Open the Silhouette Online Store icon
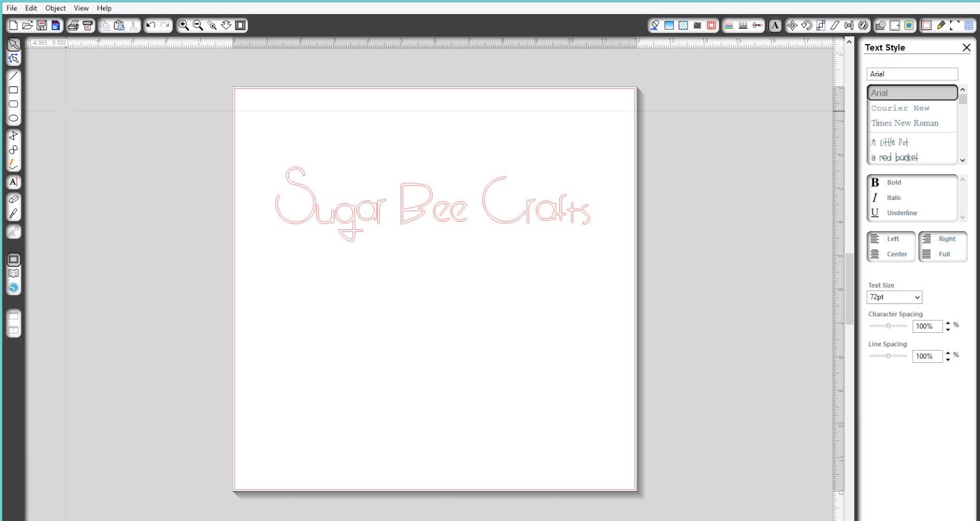 [x=13, y=287]
